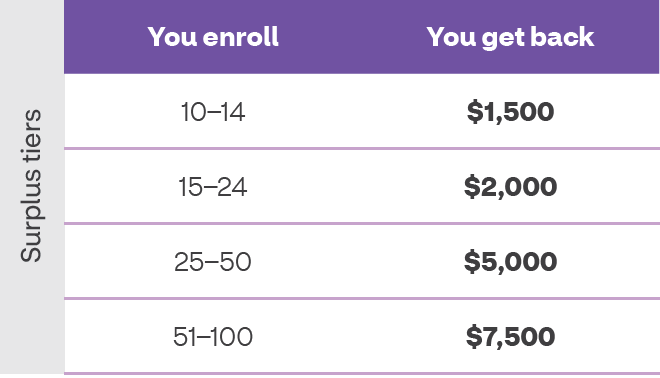Select the 10–14 enrollment range cell
Viewport: 660px width, 378px height.
(213, 112)
